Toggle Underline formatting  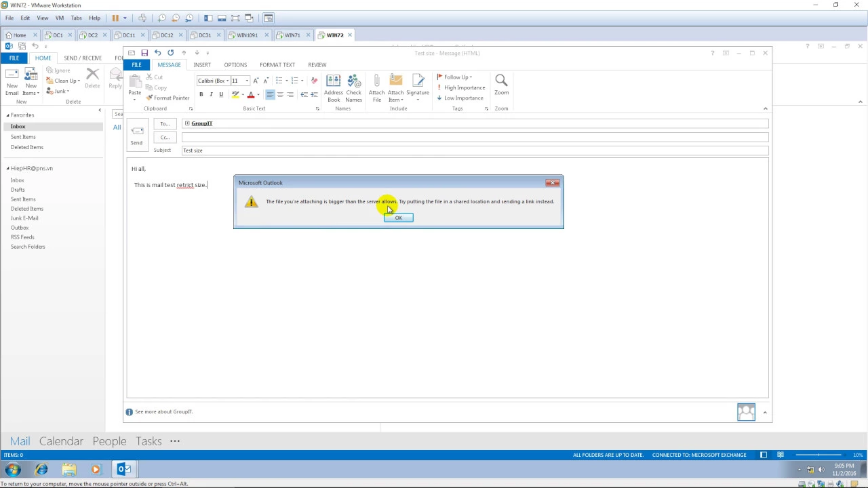click(221, 94)
